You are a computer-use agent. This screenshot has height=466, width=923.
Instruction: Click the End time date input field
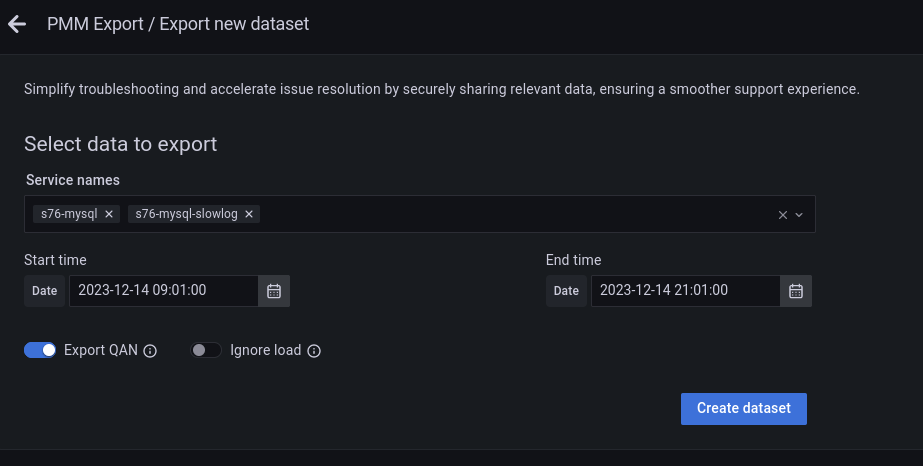point(686,291)
